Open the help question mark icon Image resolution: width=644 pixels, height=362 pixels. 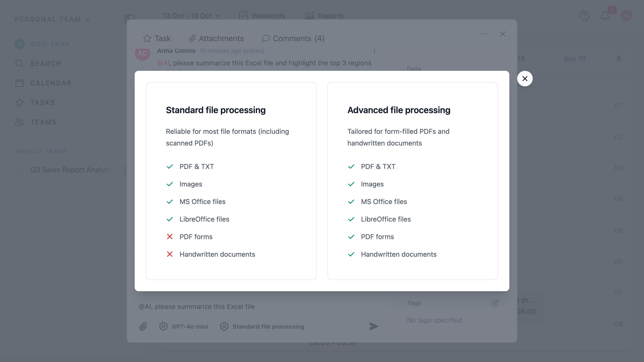pyautogui.click(x=584, y=16)
